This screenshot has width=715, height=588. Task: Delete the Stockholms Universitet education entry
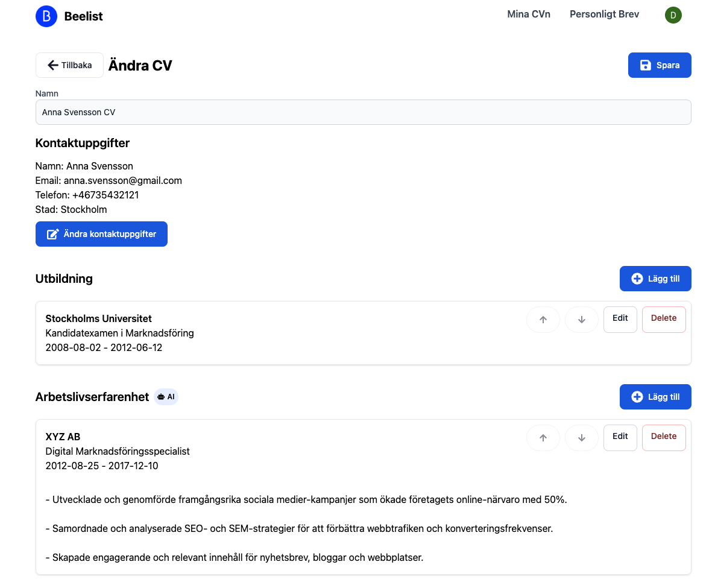663,319
